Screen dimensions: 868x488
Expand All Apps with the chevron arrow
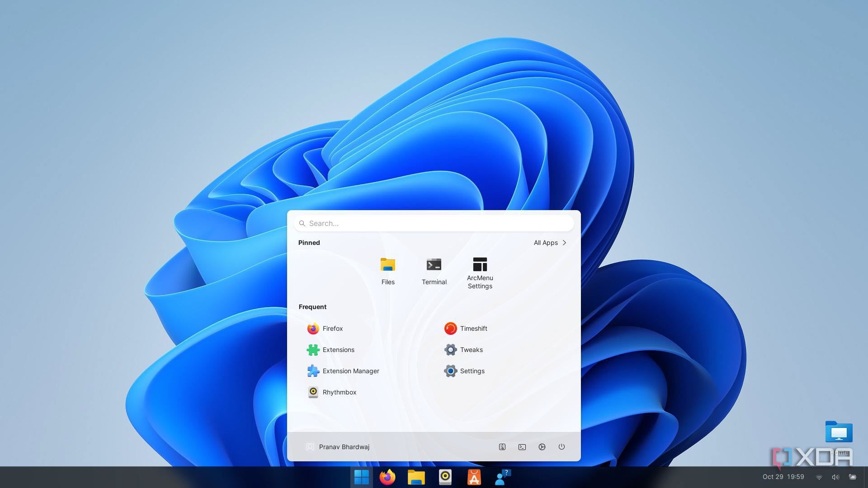point(564,243)
